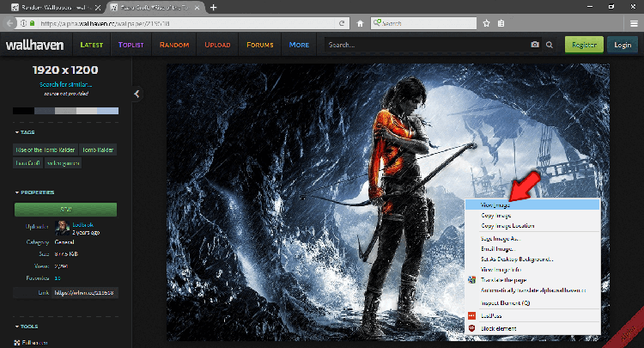The width and height of the screenshot is (644, 348).
Task: Click the camera icon in wallhaven search
Action: 535,45
